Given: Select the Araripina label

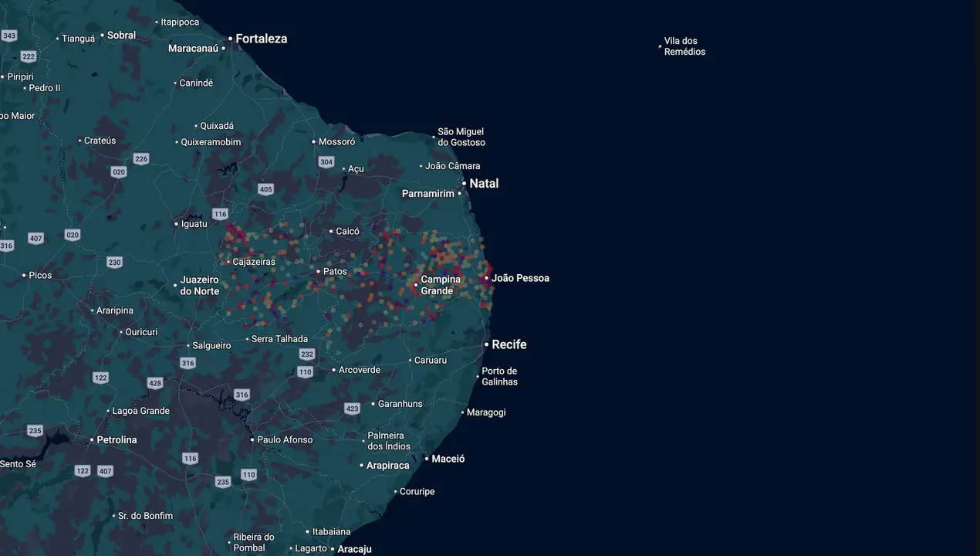Looking at the screenshot, I should [115, 310].
